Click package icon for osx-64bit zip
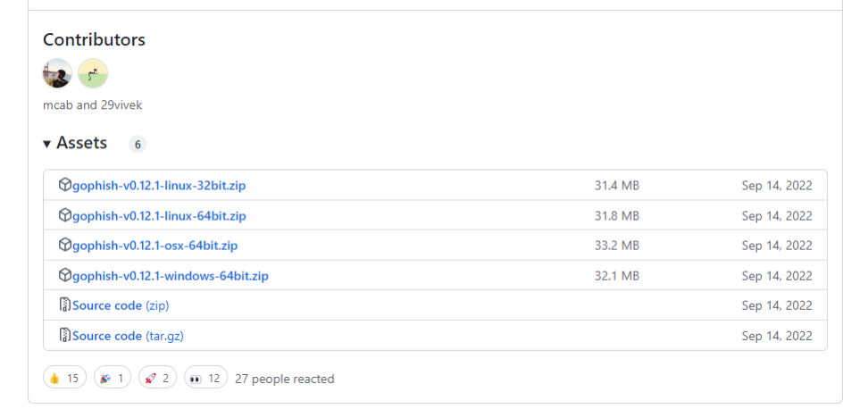The width and height of the screenshot is (868, 409). tap(65, 245)
